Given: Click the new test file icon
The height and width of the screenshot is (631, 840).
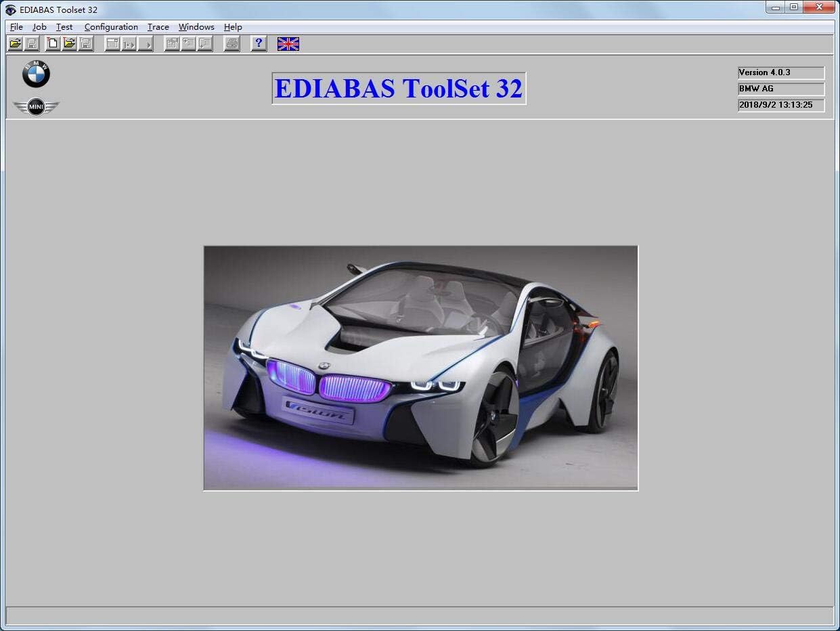Looking at the screenshot, I should [x=53, y=44].
